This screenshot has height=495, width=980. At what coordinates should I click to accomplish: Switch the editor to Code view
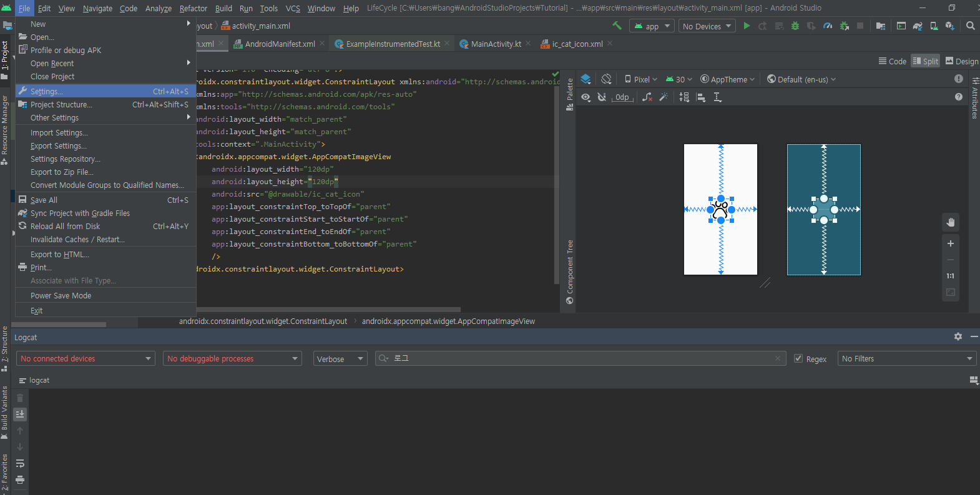(892, 61)
